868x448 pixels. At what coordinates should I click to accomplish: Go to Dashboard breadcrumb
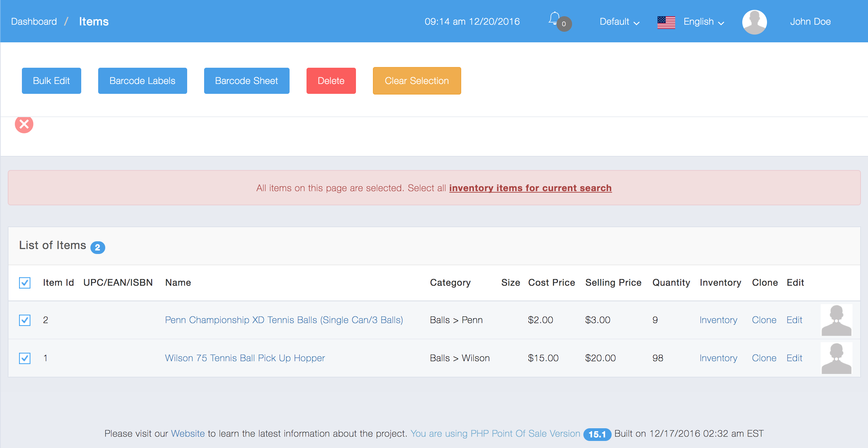point(34,22)
